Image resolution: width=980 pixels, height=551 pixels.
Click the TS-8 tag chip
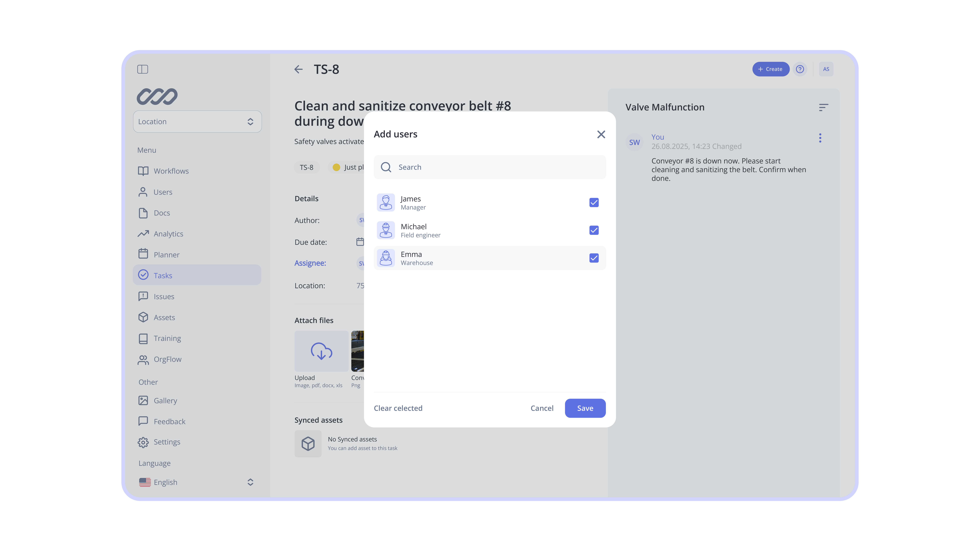coord(307,167)
